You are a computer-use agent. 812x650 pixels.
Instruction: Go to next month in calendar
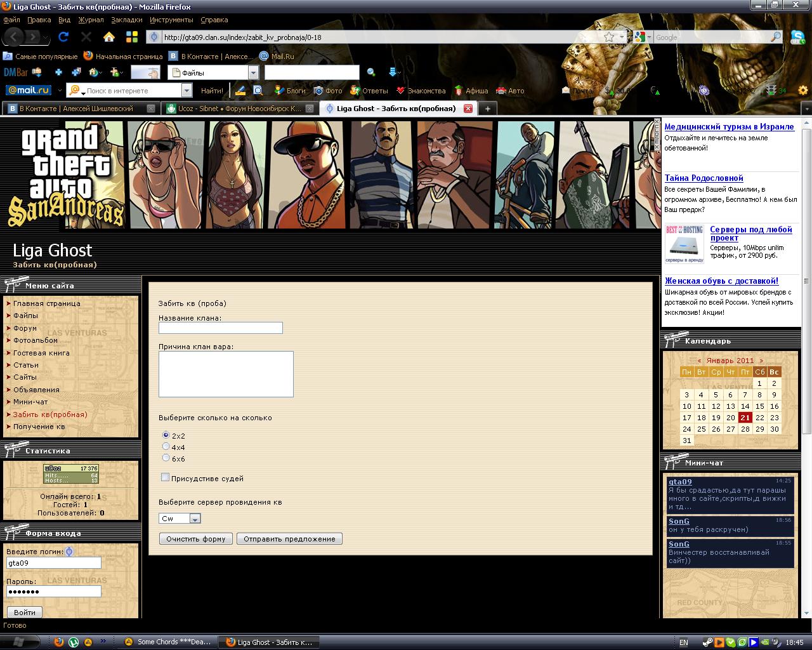coord(761,361)
